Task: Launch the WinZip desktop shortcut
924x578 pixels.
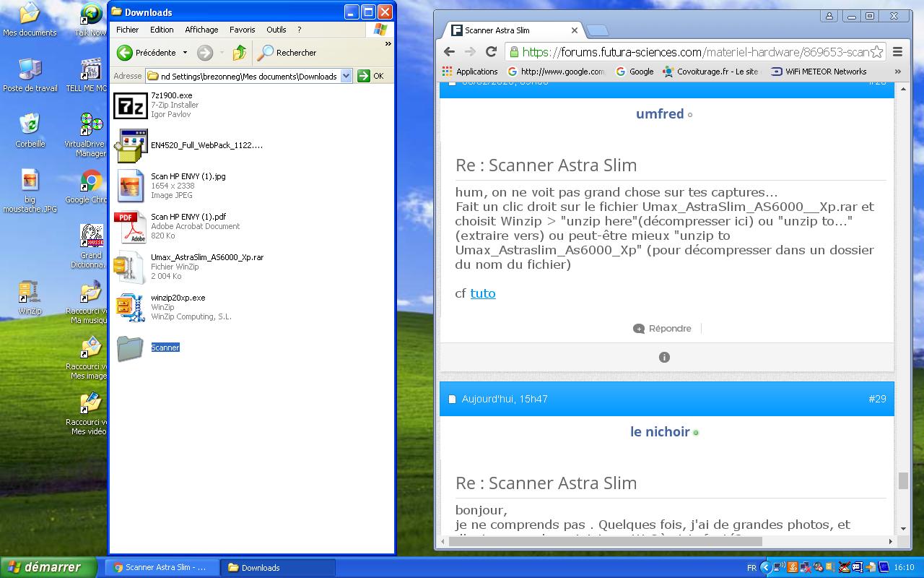Action: tap(30, 298)
